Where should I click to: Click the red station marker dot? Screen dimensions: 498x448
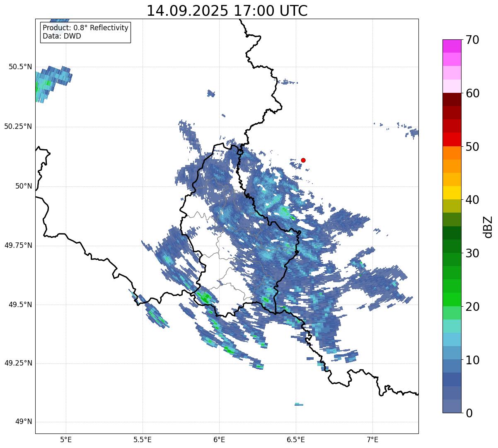[303, 160]
